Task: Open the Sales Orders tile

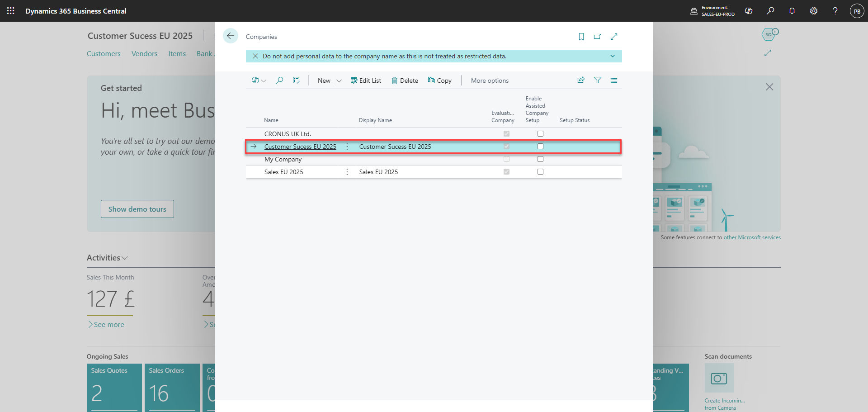Action: tap(172, 388)
